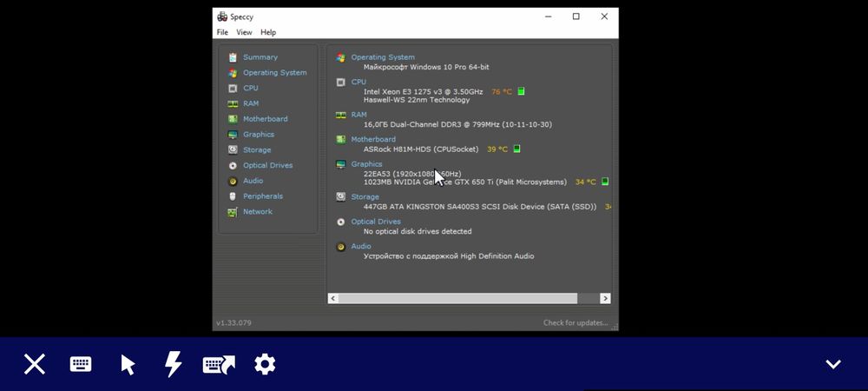The image size is (868, 391).
Task: Click the Motherboard icon in sidebar
Action: [x=233, y=119]
